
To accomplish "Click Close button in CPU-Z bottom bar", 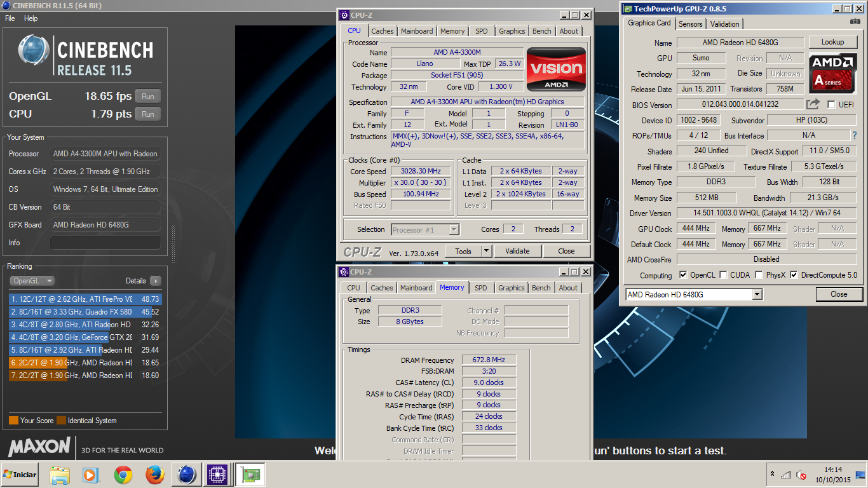I will [566, 251].
